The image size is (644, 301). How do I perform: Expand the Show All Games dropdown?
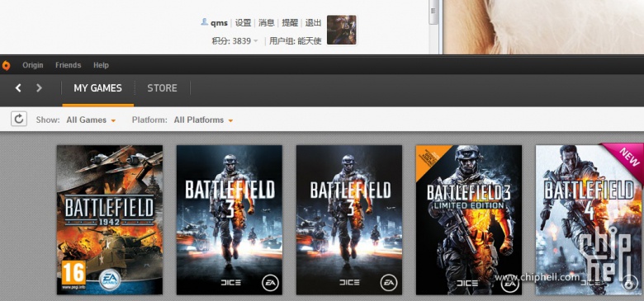pyautogui.click(x=91, y=120)
